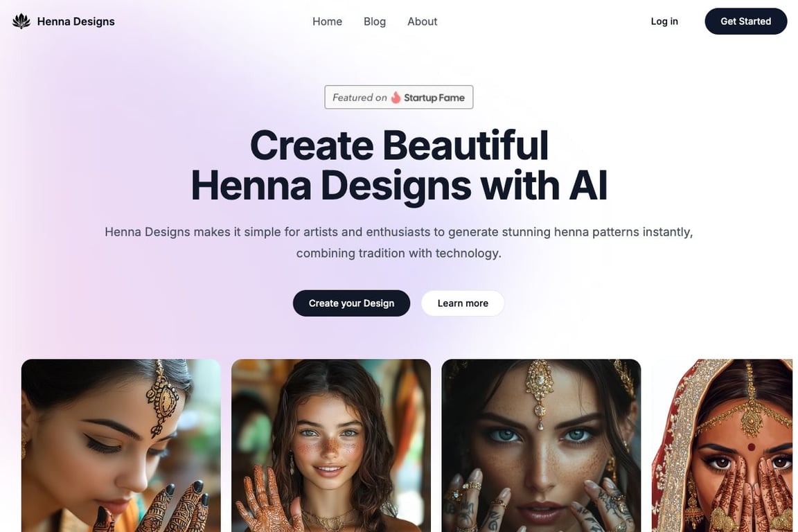This screenshot has height=532, width=798.
Task: Click the hennaed palm in second image
Action: (x=267, y=502)
